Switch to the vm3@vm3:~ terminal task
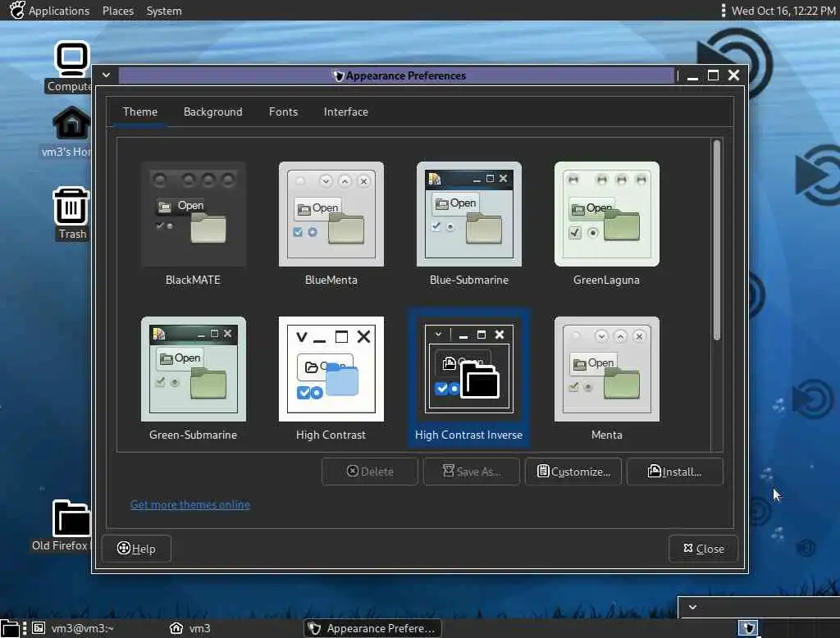Viewport: 840px width, 638px height. [73, 628]
